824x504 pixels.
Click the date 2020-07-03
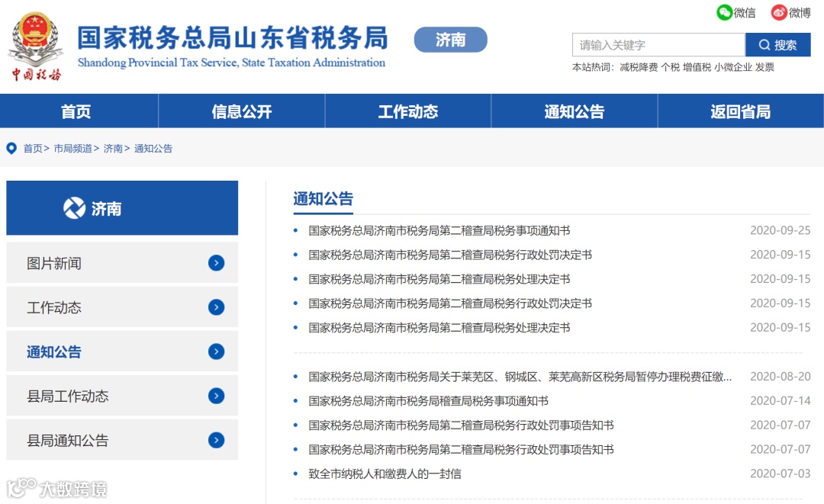780,474
